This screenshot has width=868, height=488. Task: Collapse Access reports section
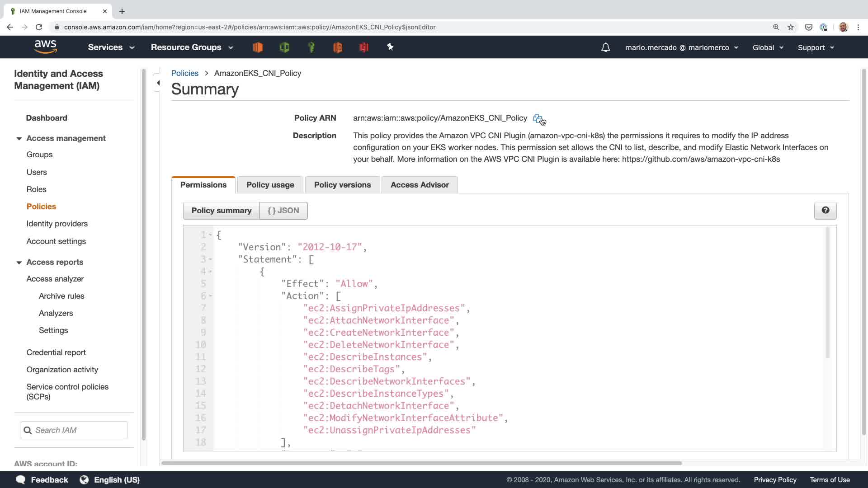[x=19, y=263]
